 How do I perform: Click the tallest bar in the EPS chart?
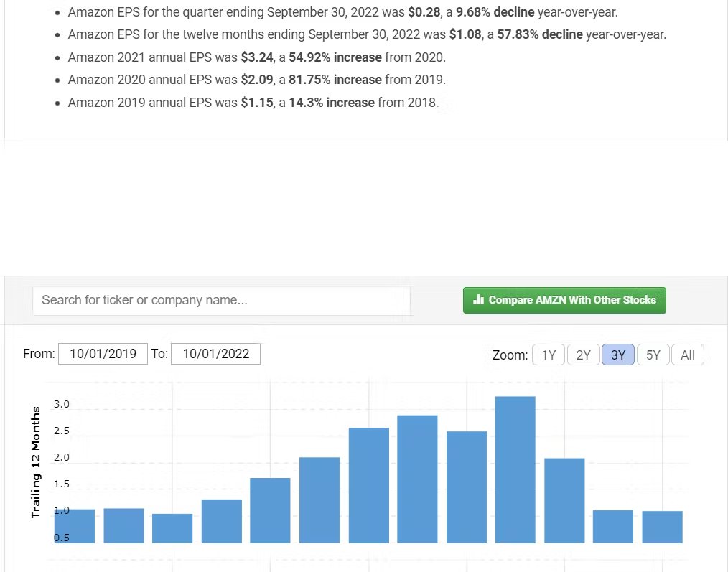click(515, 469)
